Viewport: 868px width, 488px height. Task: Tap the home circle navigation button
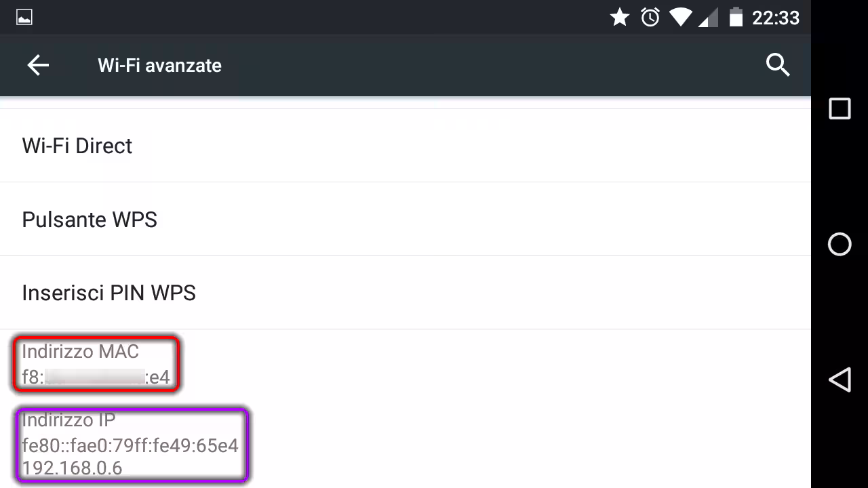[x=840, y=244]
